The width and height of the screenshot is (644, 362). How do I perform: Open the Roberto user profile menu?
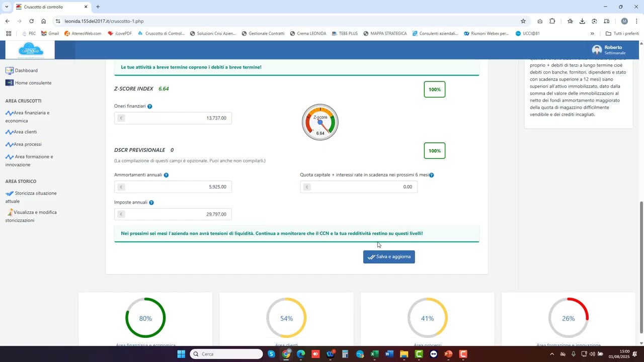pos(609,50)
